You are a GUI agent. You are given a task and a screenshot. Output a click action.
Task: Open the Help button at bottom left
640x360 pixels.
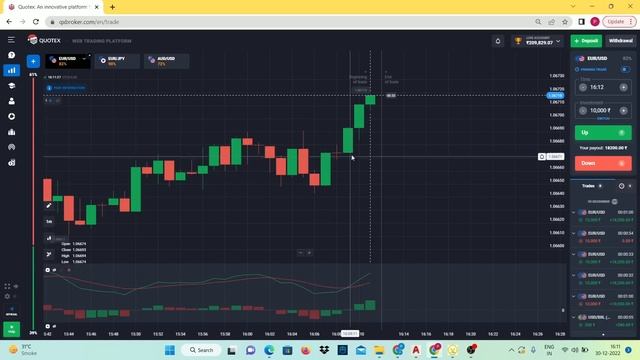[11, 329]
